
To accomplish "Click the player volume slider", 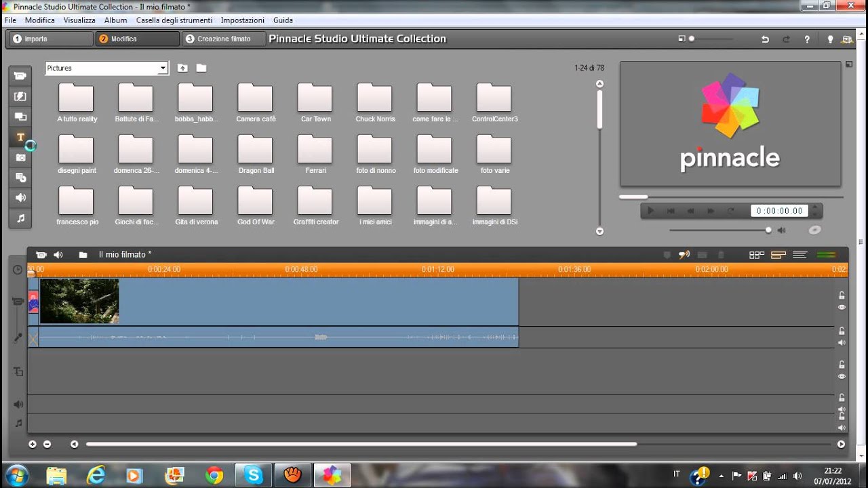I will pos(720,230).
